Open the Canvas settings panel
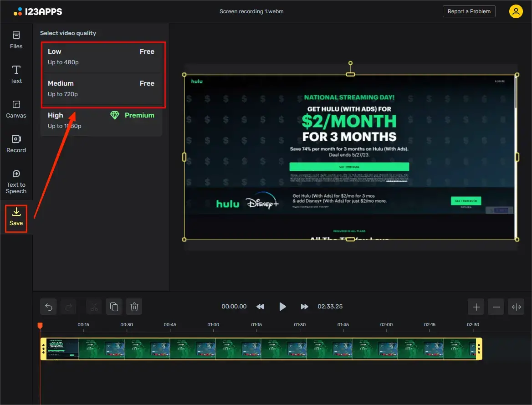 pos(16,109)
